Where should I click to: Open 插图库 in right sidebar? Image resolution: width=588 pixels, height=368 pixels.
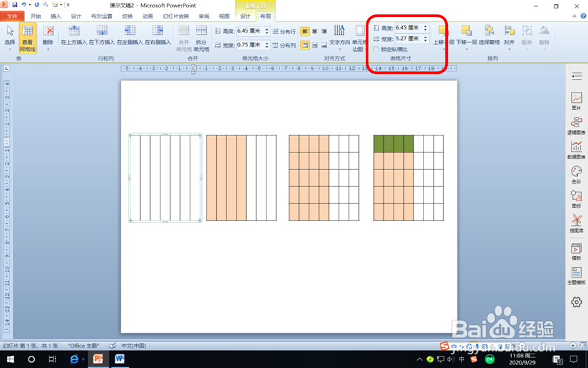tap(576, 224)
